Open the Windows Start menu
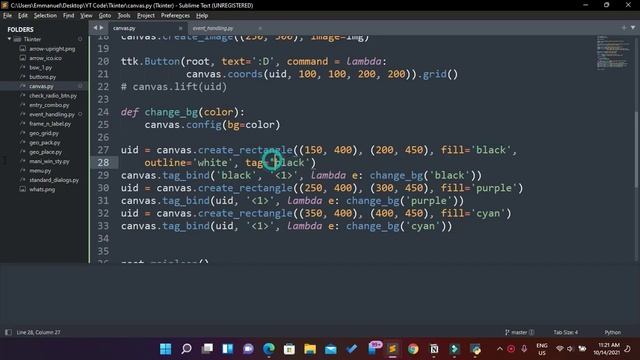Image resolution: width=640 pixels, height=360 pixels. [x=166, y=349]
